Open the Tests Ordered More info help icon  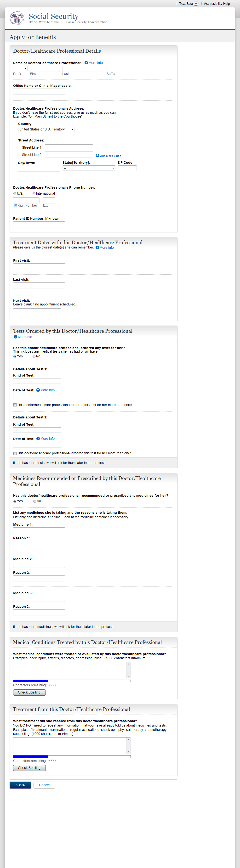click(x=16, y=337)
